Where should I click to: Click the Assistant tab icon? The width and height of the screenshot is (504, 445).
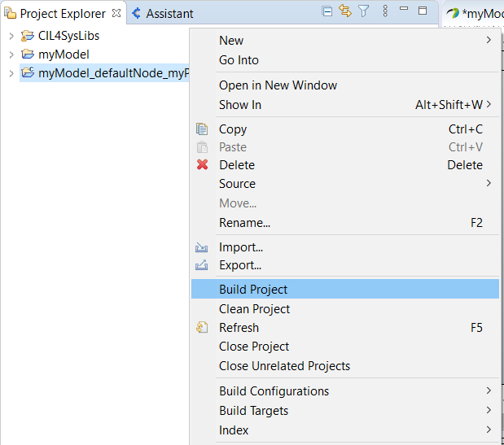pyautogui.click(x=136, y=13)
